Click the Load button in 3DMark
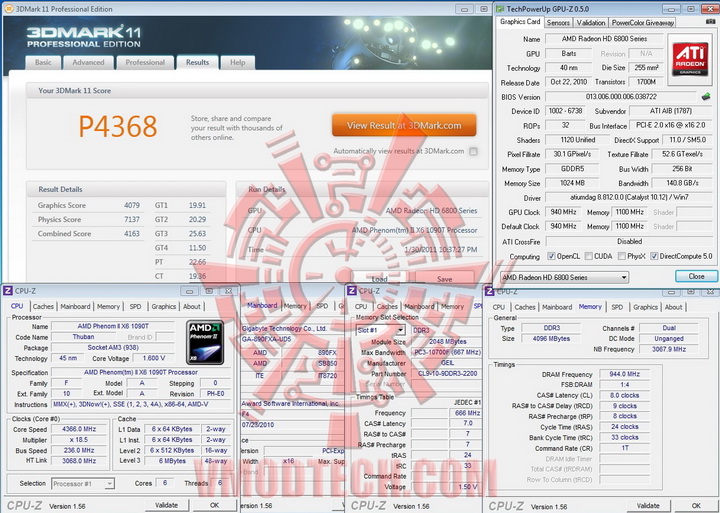 click(379, 279)
